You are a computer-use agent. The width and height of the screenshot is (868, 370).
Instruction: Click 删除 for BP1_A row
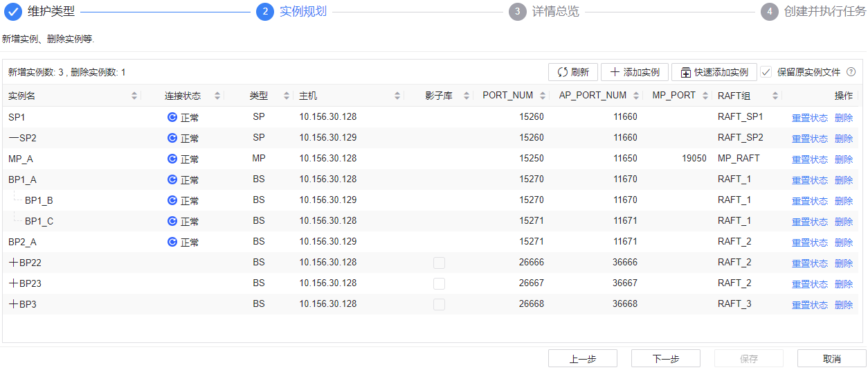(x=844, y=180)
